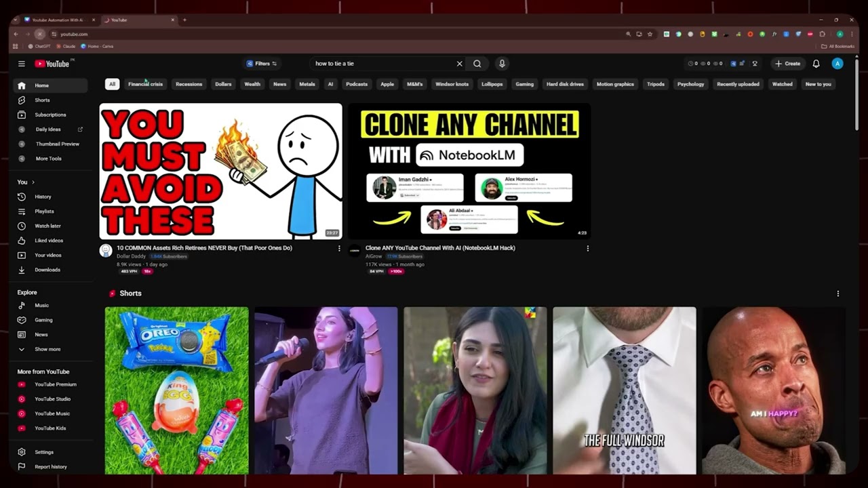Open the notifications bell
This screenshot has height=488, width=868.
816,64
